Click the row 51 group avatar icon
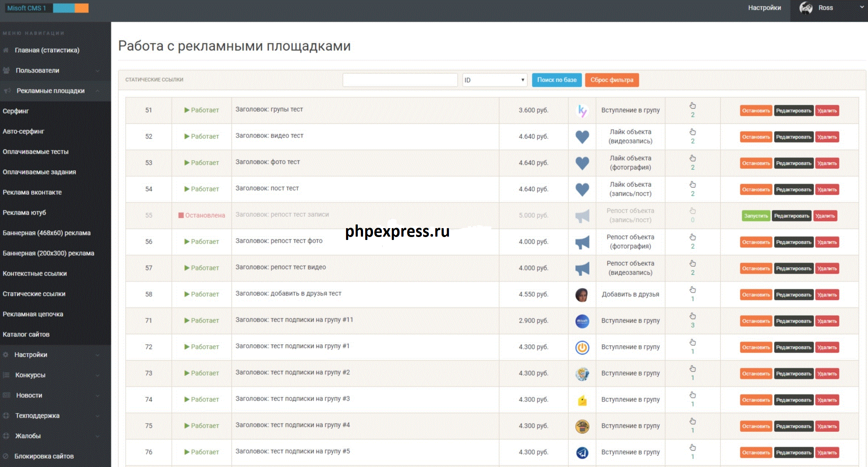 [x=582, y=110]
